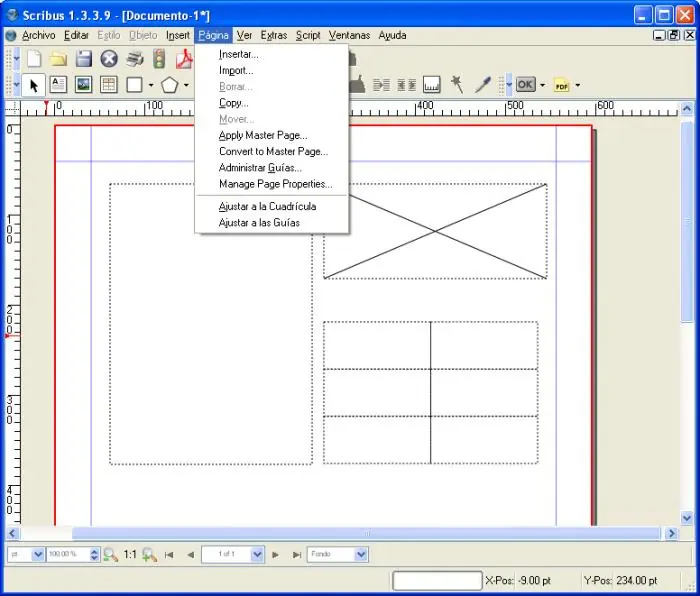Create a new document with the blank page icon
This screenshot has width=700, height=596.
34,59
